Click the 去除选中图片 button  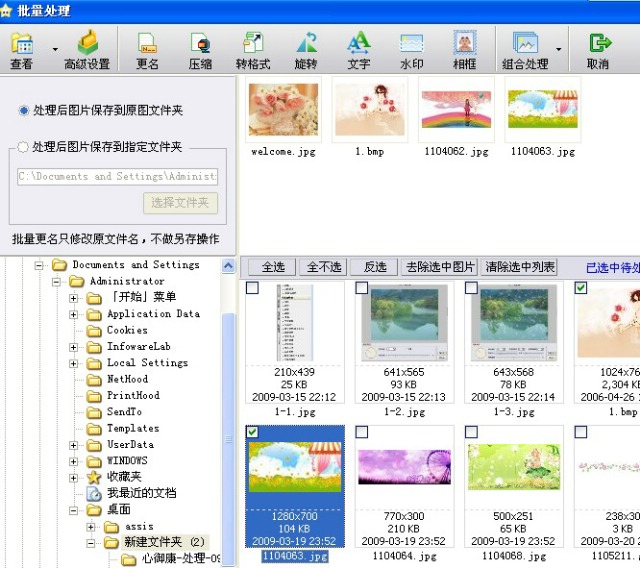coord(440,267)
